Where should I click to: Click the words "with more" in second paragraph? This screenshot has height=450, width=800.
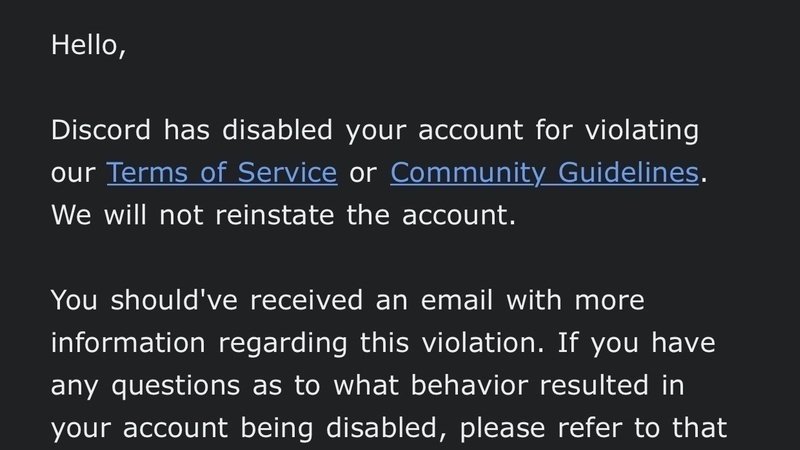coord(575,300)
